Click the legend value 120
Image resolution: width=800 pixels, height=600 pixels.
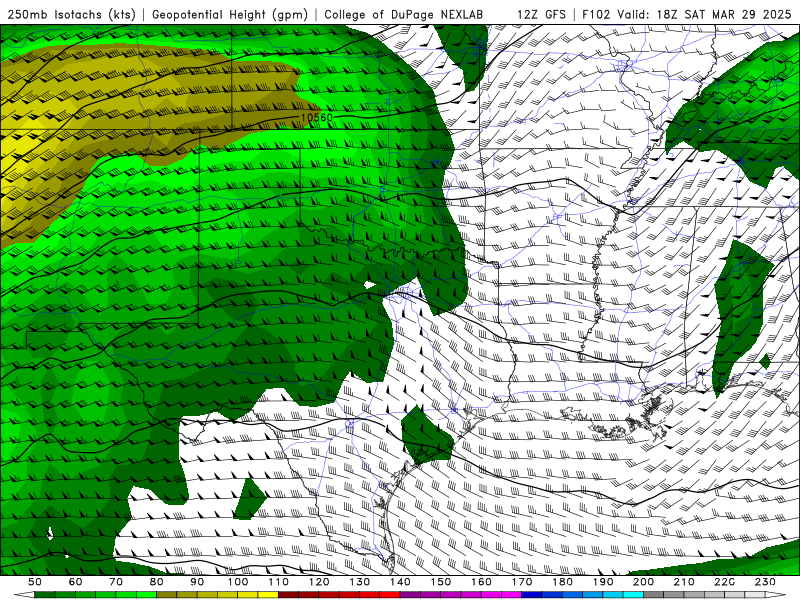pos(319,582)
